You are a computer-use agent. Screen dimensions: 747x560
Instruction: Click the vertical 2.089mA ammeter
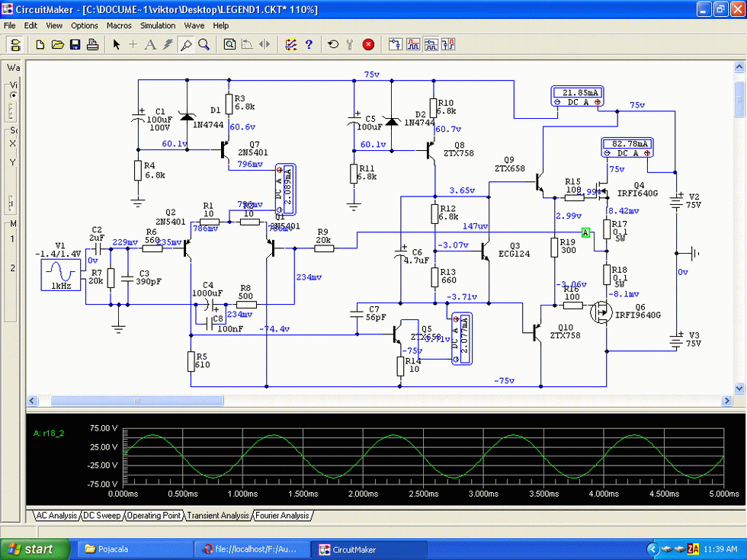(285, 190)
